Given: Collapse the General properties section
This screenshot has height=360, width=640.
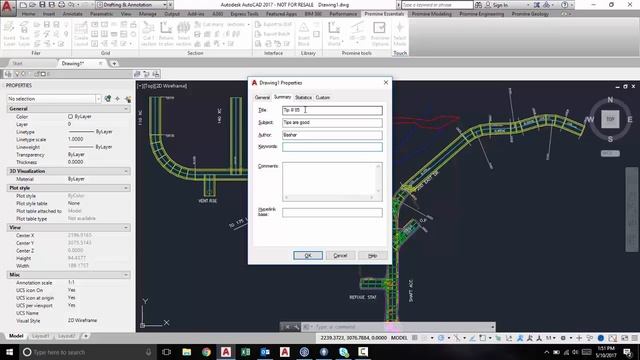Looking at the screenshot, I should pos(126,109).
